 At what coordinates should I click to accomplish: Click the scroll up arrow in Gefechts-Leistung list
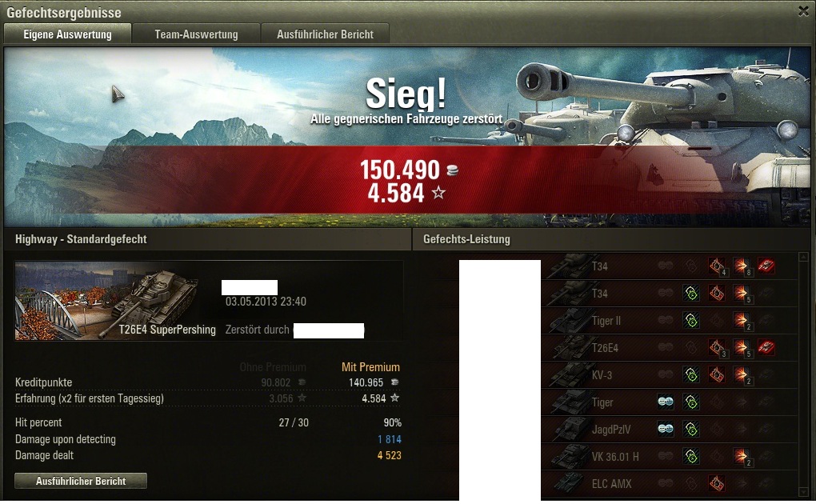point(803,256)
